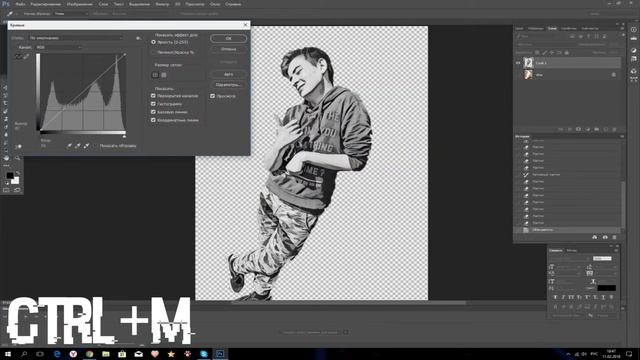Create new document from state icon in History
The image size is (640, 360).
tap(595, 237)
